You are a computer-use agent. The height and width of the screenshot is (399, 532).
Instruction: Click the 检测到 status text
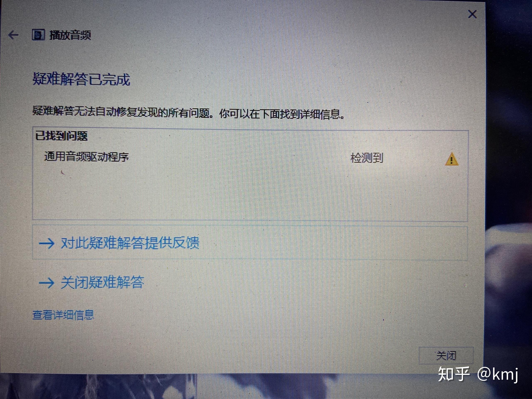[367, 158]
